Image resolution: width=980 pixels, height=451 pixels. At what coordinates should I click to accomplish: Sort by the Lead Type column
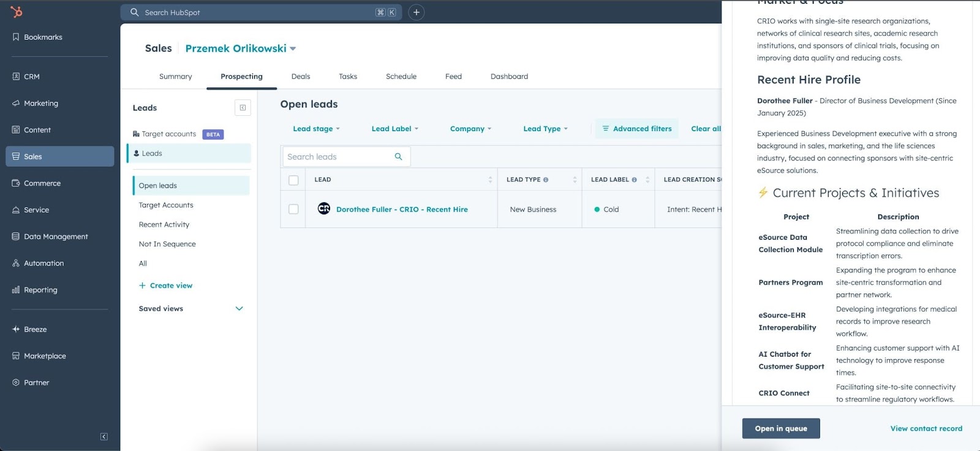click(x=575, y=180)
